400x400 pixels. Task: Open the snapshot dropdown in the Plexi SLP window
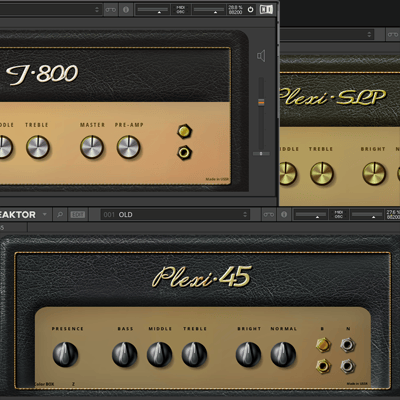tap(369, 34)
